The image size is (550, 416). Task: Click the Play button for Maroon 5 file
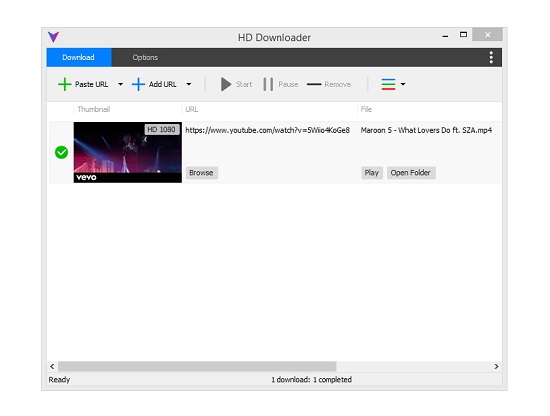click(x=372, y=173)
